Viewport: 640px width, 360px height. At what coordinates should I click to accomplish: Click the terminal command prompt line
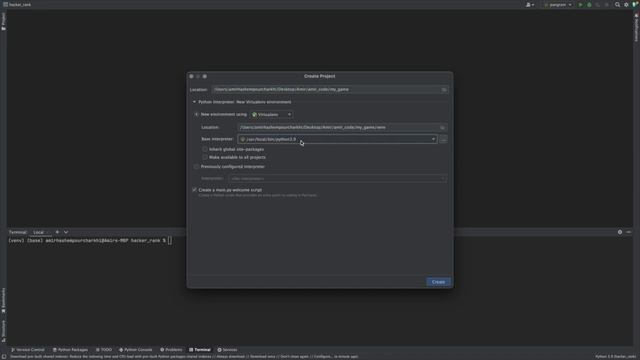90,241
